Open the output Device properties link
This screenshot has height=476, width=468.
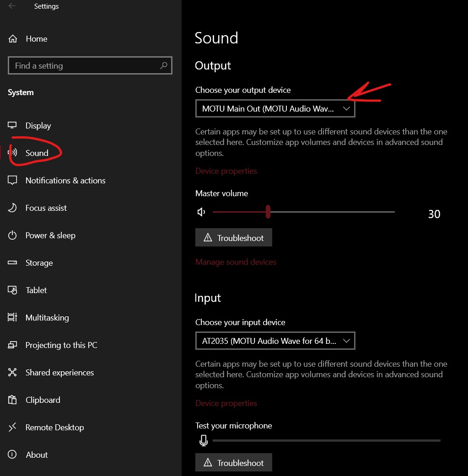tap(226, 171)
